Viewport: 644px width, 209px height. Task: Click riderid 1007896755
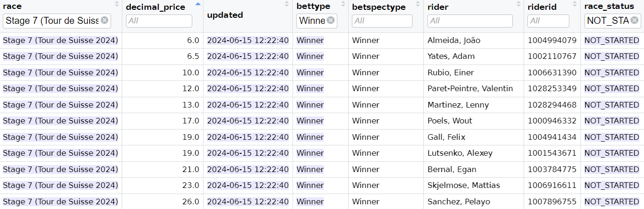click(x=552, y=202)
